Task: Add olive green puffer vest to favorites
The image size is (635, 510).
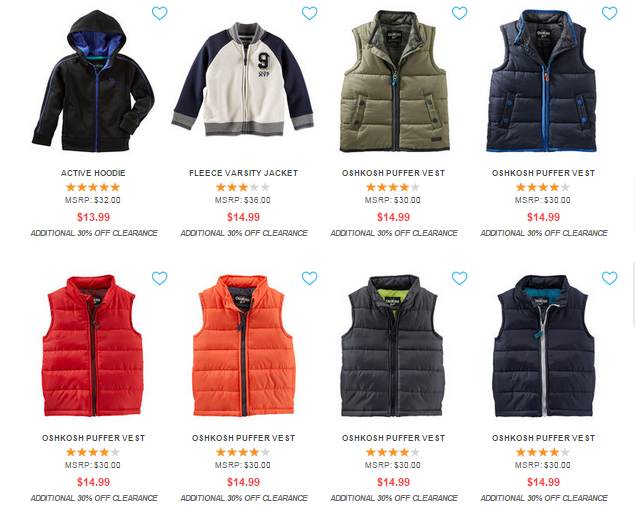Action: 459,13
